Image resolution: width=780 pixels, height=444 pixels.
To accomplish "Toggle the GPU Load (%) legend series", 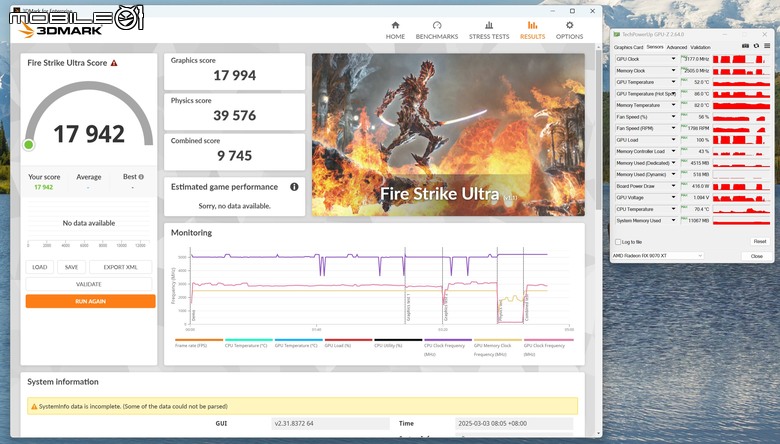I will coord(348,344).
